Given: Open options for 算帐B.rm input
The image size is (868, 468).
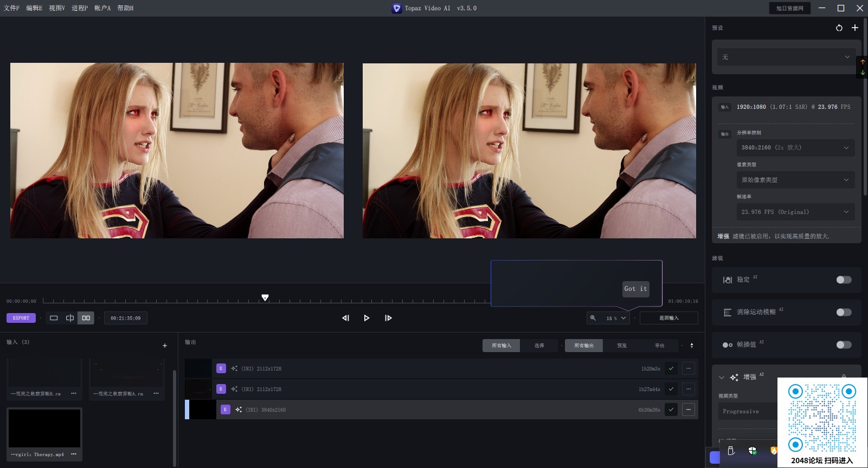Looking at the screenshot, I should tap(74, 393).
